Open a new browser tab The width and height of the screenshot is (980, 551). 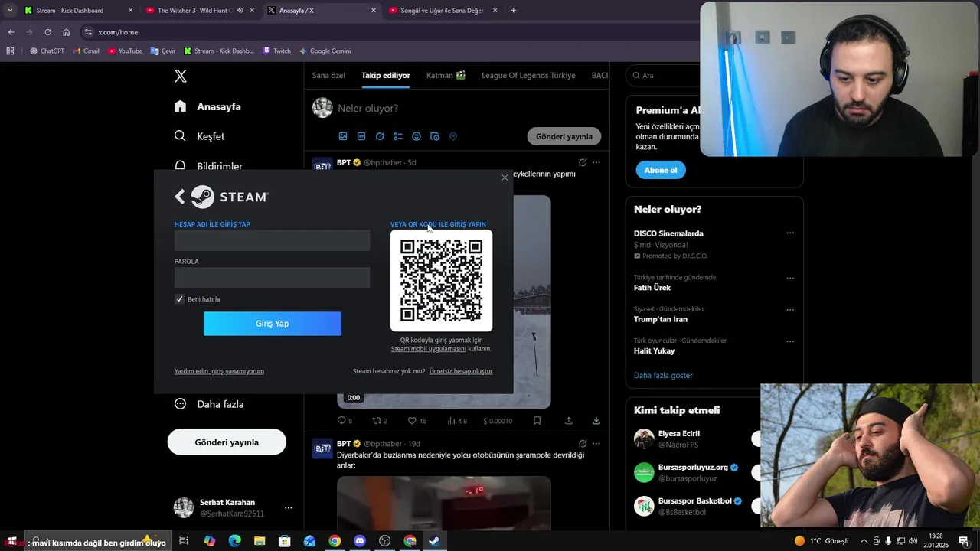point(513,10)
